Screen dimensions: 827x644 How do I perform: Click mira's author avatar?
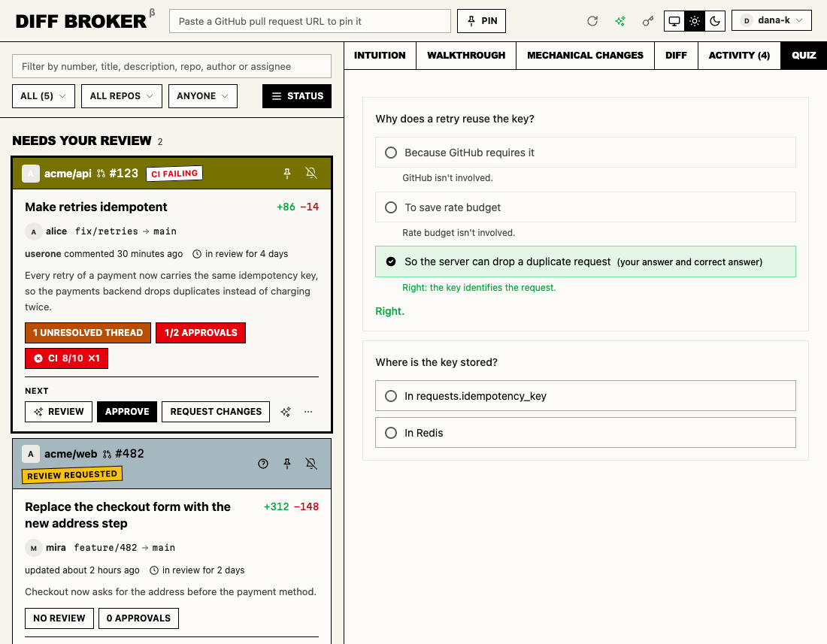(x=33, y=548)
